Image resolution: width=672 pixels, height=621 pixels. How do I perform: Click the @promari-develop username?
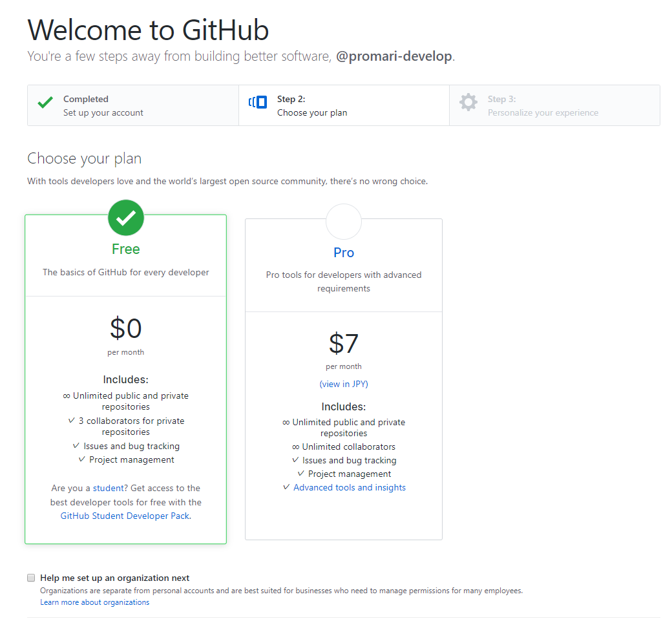(394, 56)
